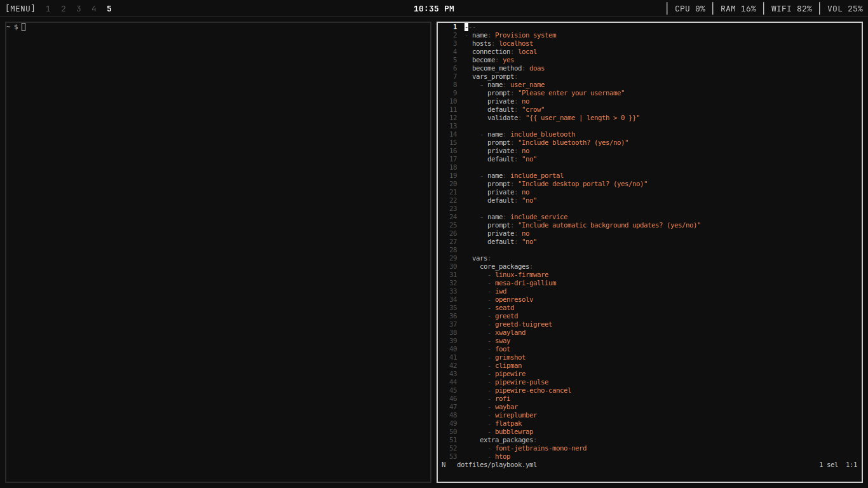Click the 'clipman' package entry
The width and height of the screenshot is (868, 488).
[x=508, y=366]
